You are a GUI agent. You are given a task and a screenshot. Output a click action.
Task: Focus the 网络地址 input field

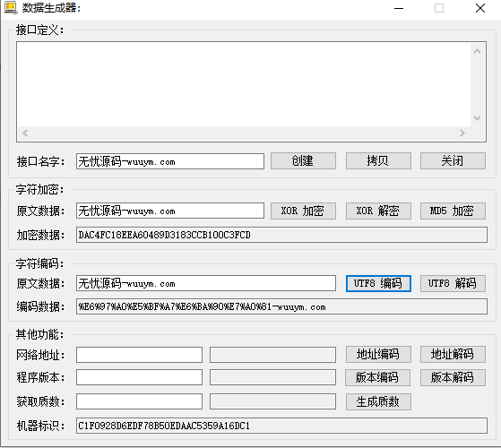coord(139,355)
